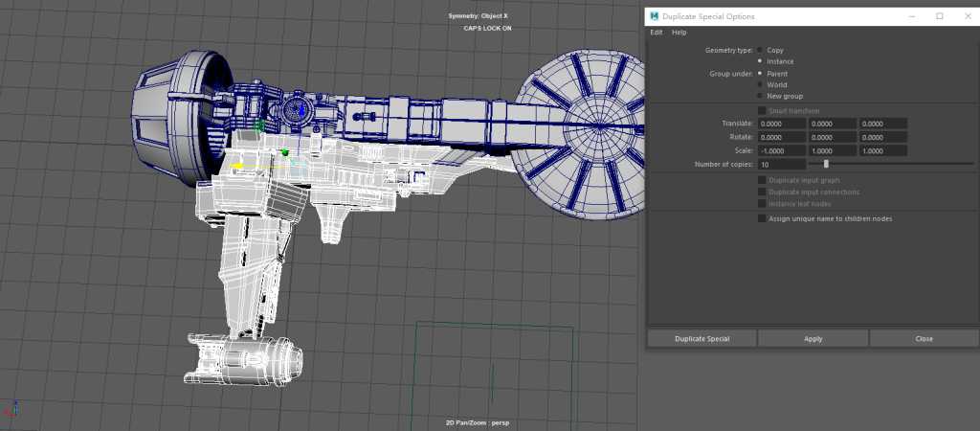Screen dimensions: 980x431
Task: Click the Scale X field showing -1.0000
Action: pyautogui.click(x=782, y=150)
